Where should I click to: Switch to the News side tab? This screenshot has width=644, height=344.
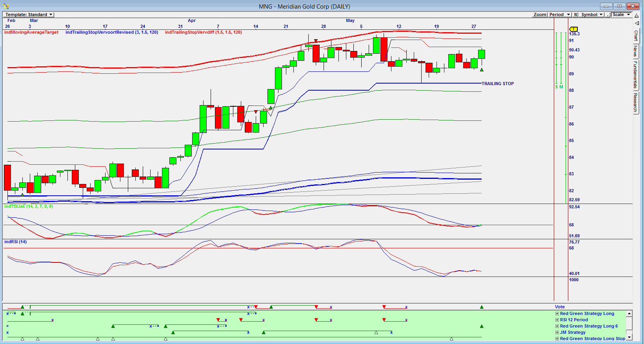636,51
